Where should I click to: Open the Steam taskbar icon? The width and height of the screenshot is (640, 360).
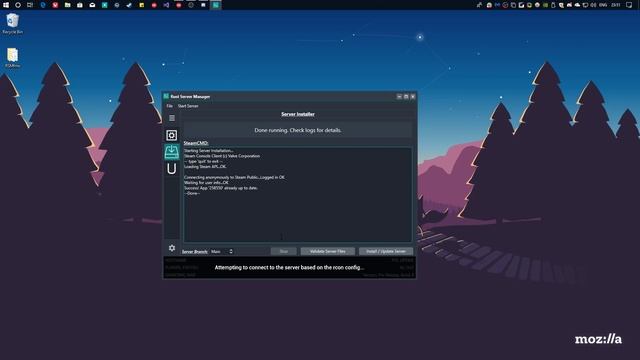[x=129, y=5]
